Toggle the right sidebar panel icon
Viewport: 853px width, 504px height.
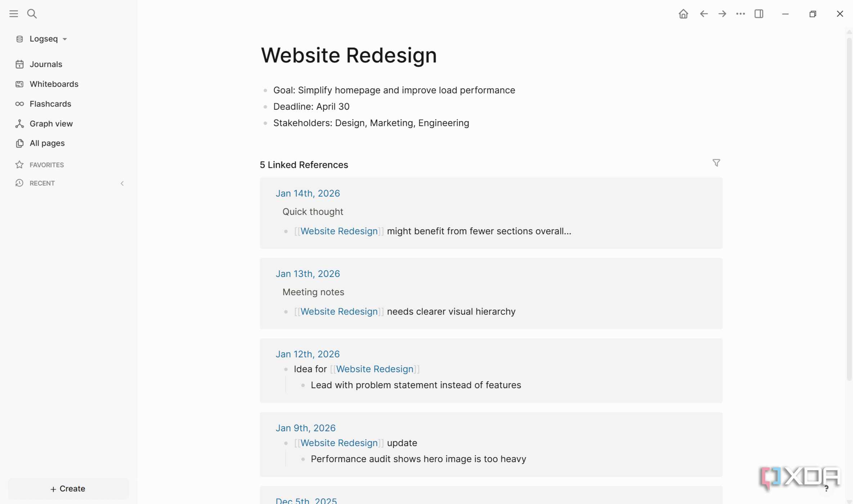759,14
